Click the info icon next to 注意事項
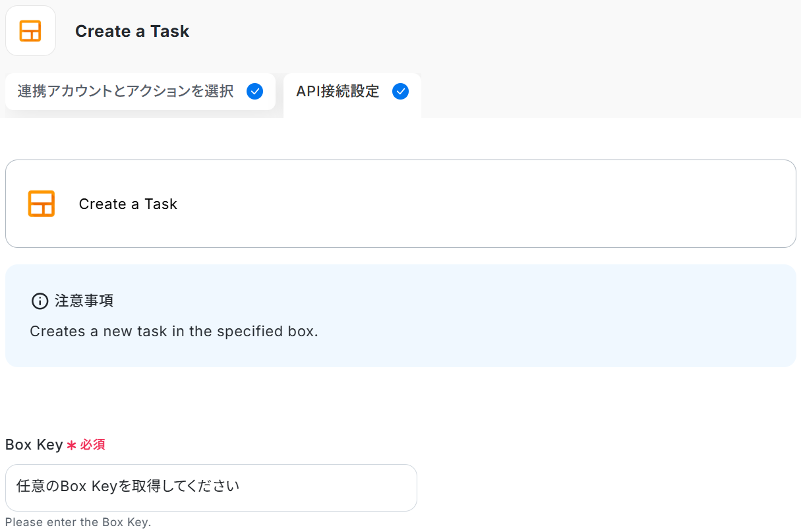The width and height of the screenshot is (801, 532). pos(40,301)
